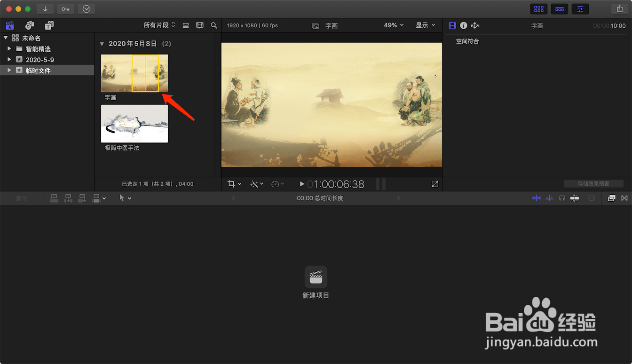The width and height of the screenshot is (632, 364).
Task: Toggle solo headphones icon
Action: click(x=562, y=198)
